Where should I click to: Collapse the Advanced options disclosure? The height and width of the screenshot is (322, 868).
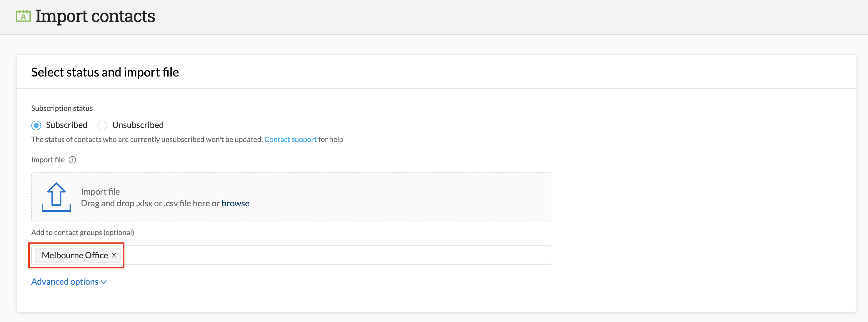pyautogui.click(x=65, y=282)
